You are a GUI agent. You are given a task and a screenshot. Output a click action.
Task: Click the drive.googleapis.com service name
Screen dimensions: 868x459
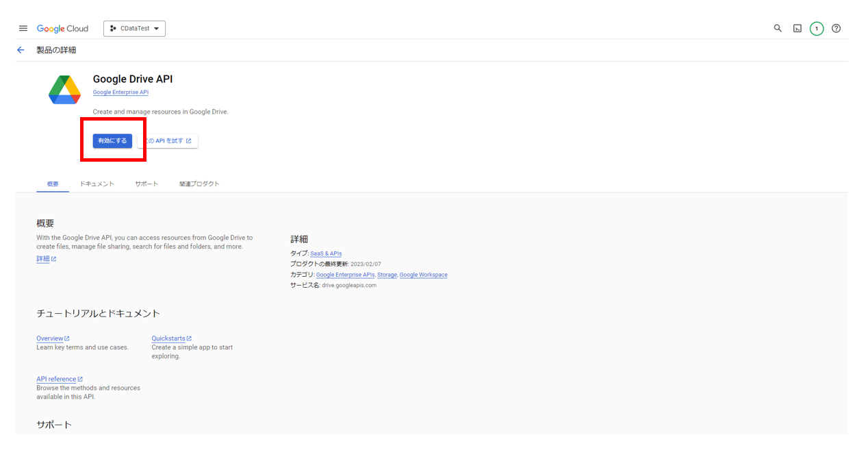pyautogui.click(x=349, y=285)
